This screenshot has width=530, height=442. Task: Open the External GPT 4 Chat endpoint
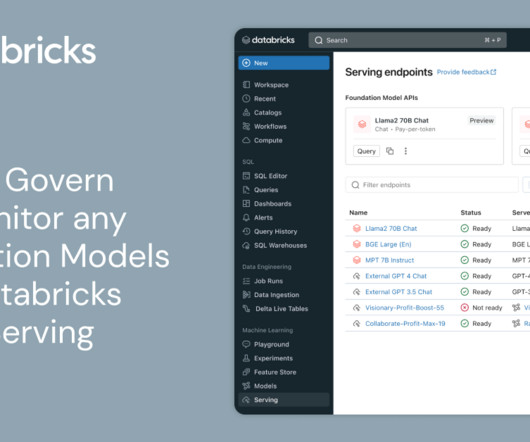tap(396, 276)
